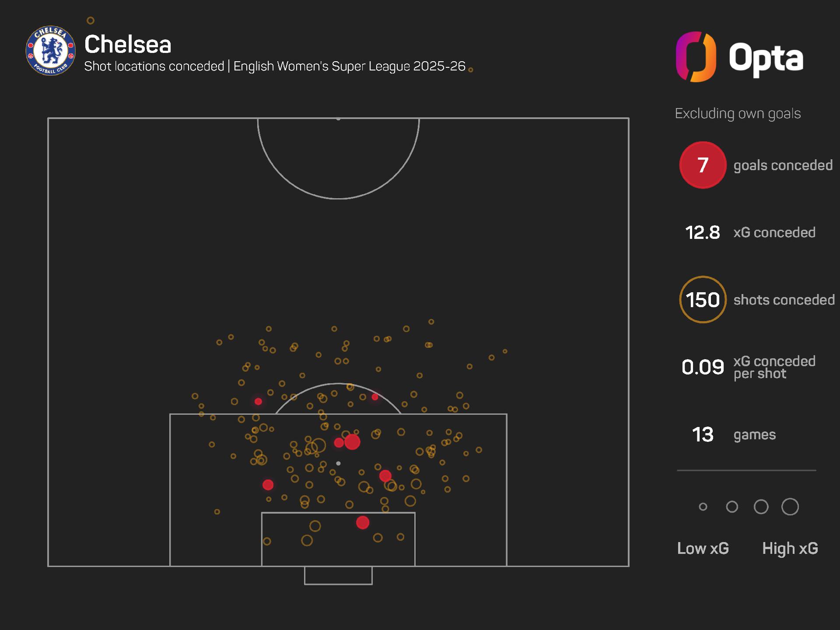Click the largest red goal marker near penalty spot
This screenshot has width=840, height=630.
coord(352,442)
